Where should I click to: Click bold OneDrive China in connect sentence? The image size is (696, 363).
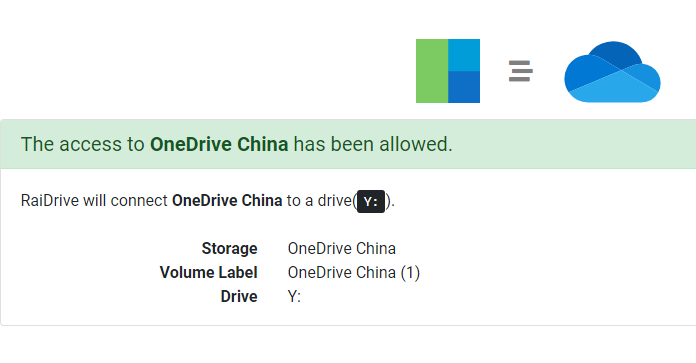pyautogui.click(x=227, y=201)
